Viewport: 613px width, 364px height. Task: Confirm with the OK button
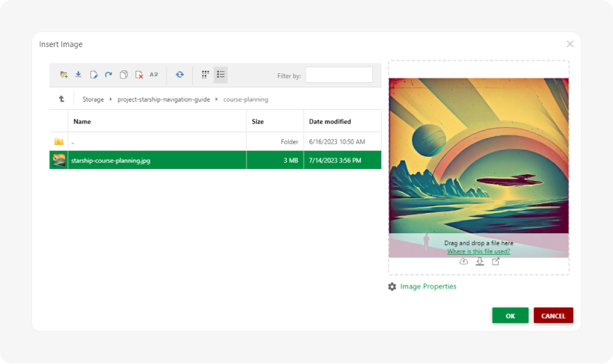(x=510, y=315)
